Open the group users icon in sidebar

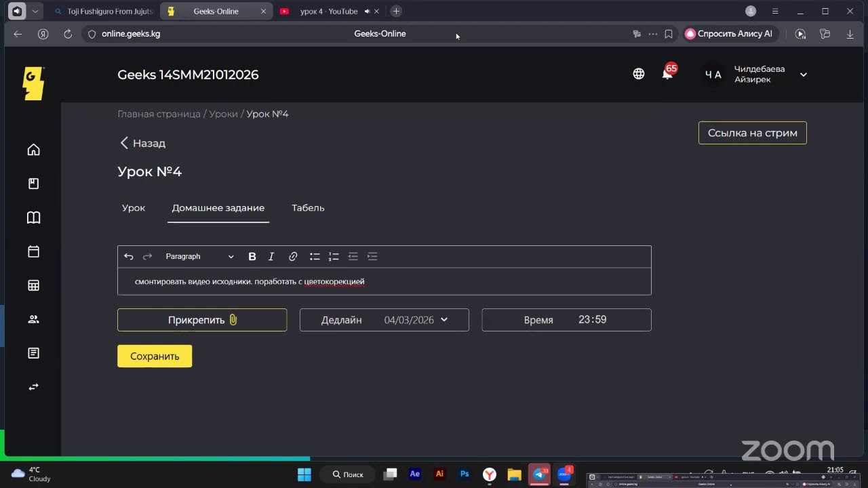click(x=33, y=319)
